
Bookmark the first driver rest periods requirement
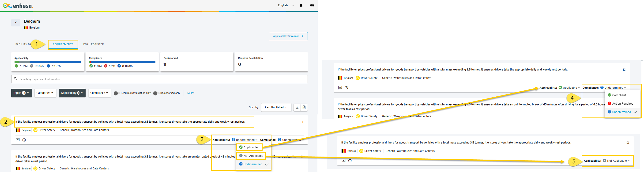pos(302,122)
